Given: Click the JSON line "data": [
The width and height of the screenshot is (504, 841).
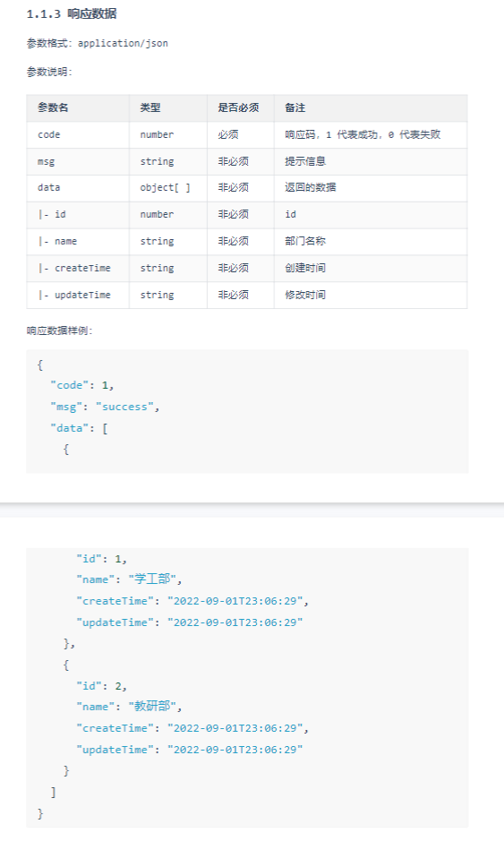Looking at the screenshot, I should point(79,428).
